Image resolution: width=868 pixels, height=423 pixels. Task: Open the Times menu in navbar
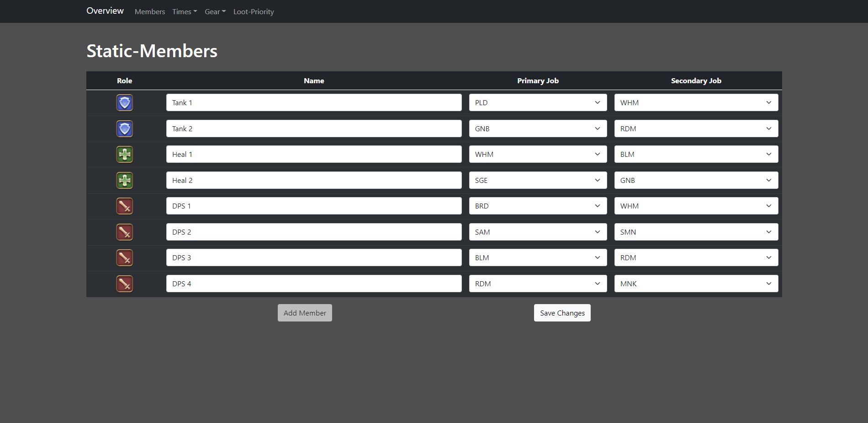(x=185, y=12)
